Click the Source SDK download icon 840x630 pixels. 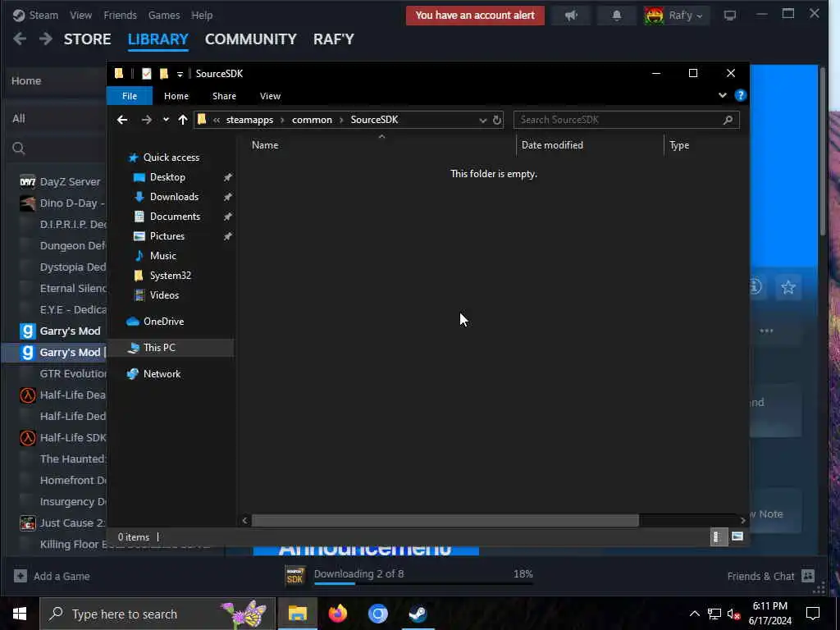(294, 576)
